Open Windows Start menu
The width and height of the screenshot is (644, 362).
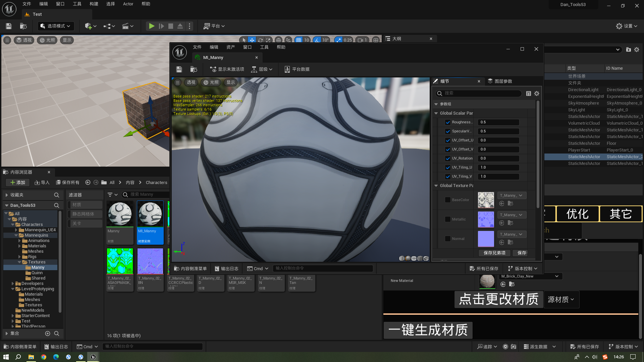pos(6,357)
